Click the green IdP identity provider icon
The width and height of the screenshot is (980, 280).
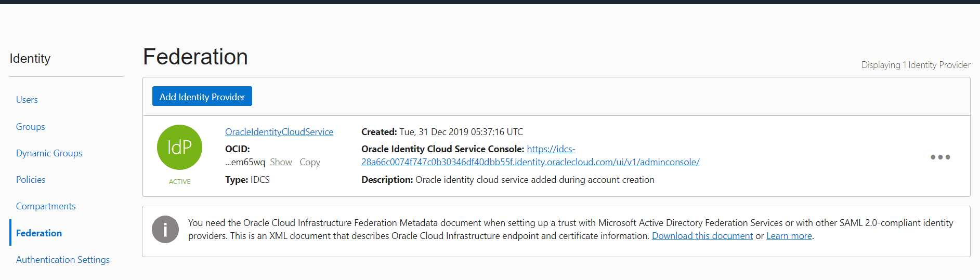pos(179,147)
